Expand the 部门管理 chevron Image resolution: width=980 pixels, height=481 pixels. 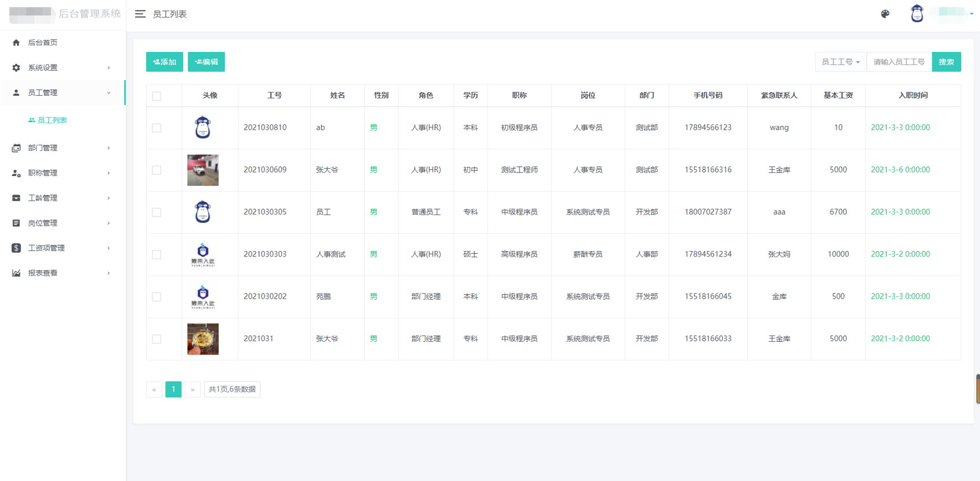pyautogui.click(x=108, y=148)
